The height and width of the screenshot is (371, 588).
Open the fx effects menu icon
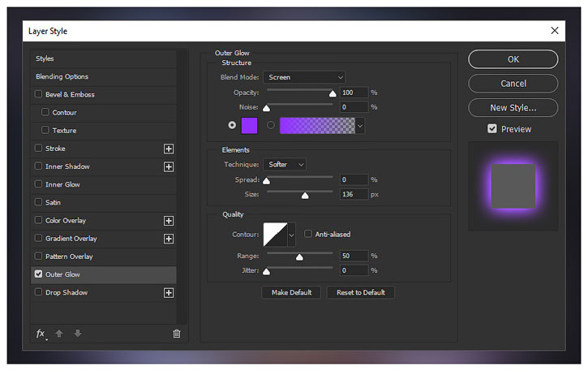point(41,334)
